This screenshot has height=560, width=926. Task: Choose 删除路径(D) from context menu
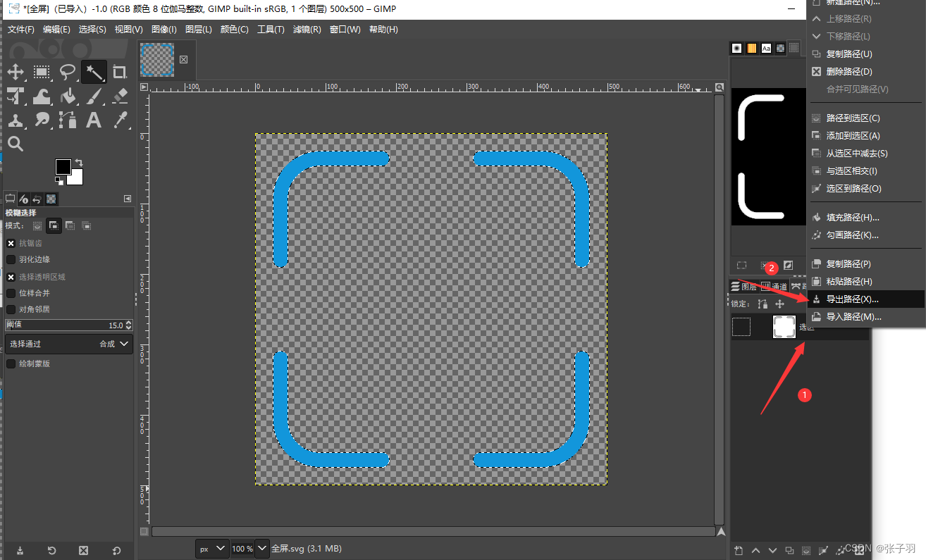[865, 72]
